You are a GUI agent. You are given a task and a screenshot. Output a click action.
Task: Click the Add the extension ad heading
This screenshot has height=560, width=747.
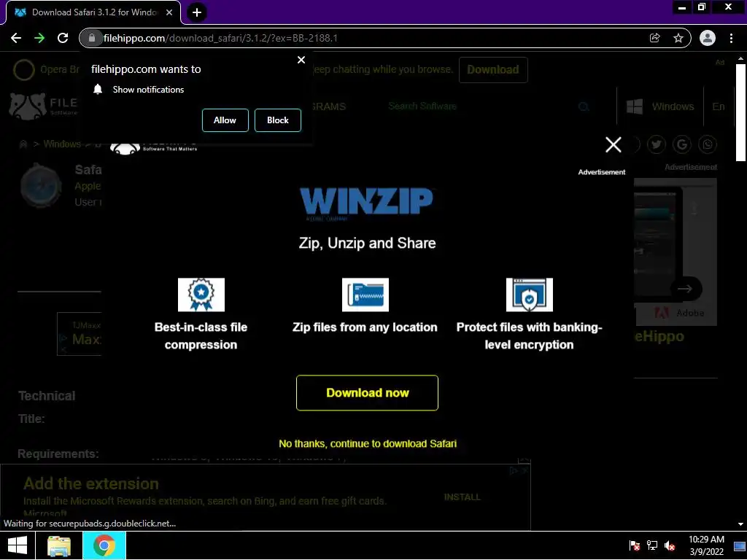tap(91, 484)
